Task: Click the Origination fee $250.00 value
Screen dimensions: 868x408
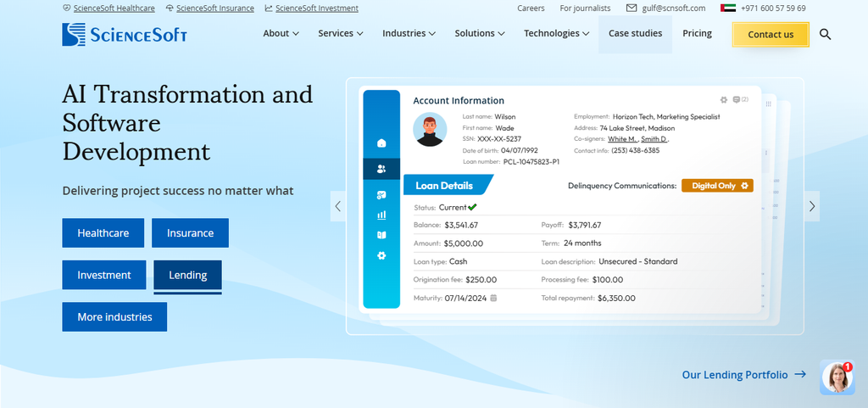Action: [481, 280]
